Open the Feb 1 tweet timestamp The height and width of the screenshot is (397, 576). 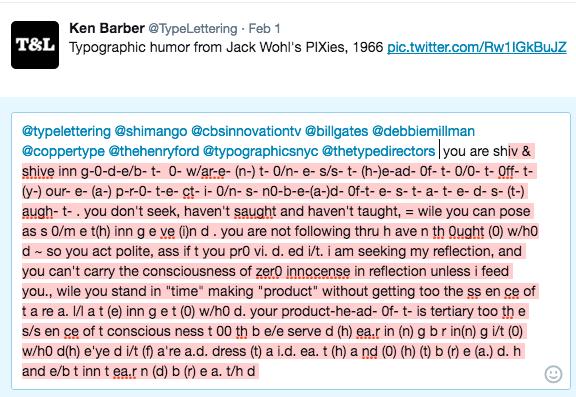tap(264, 28)
